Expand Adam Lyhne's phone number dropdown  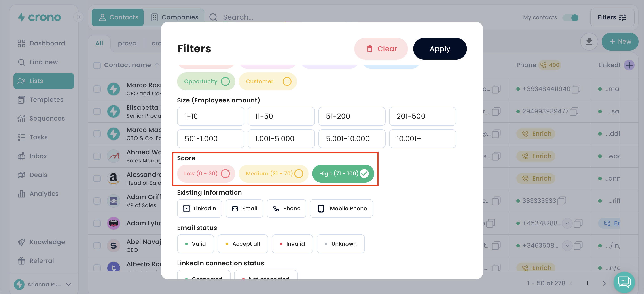(x=567, y=223)
